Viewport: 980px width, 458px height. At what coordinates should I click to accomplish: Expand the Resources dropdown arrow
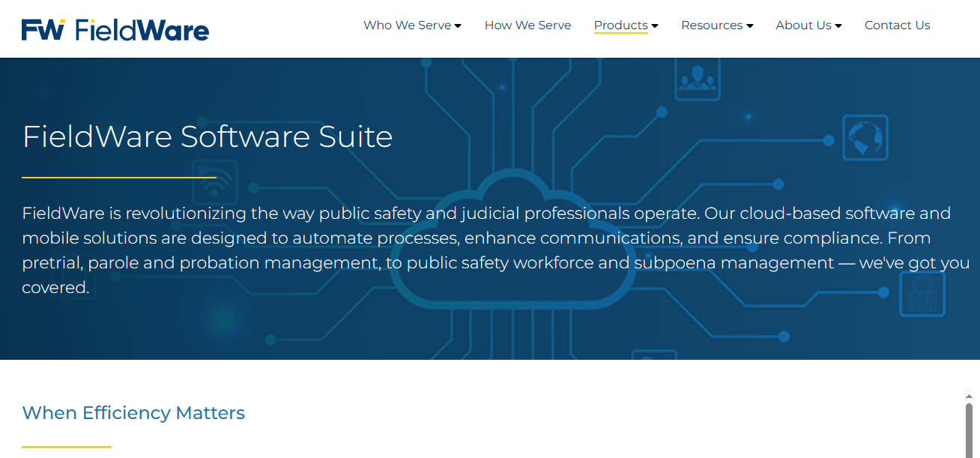750,26
